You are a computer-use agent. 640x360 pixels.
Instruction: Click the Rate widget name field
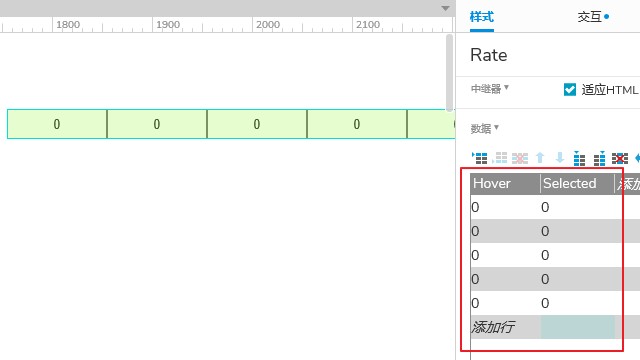tap(489, 55)
